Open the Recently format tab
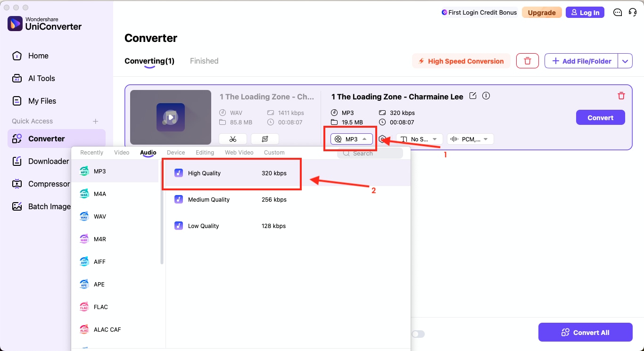644x351 pixels. click(92, 153)
